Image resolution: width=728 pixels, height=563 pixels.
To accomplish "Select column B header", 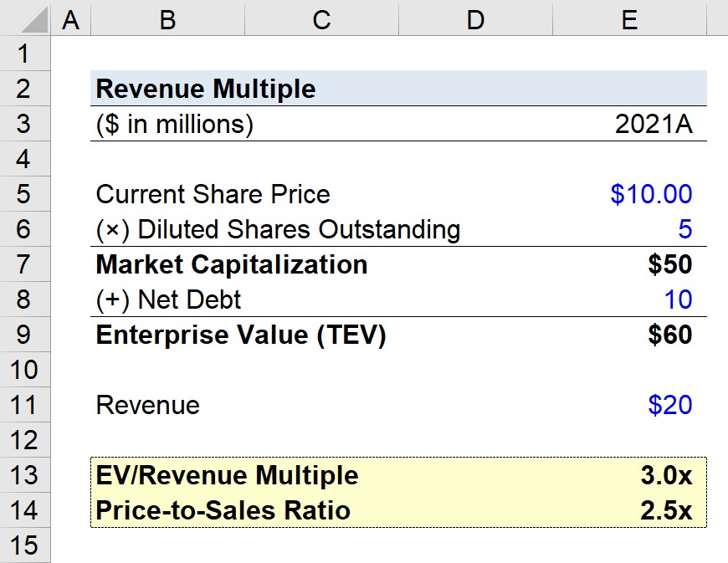I will point(167,18).
